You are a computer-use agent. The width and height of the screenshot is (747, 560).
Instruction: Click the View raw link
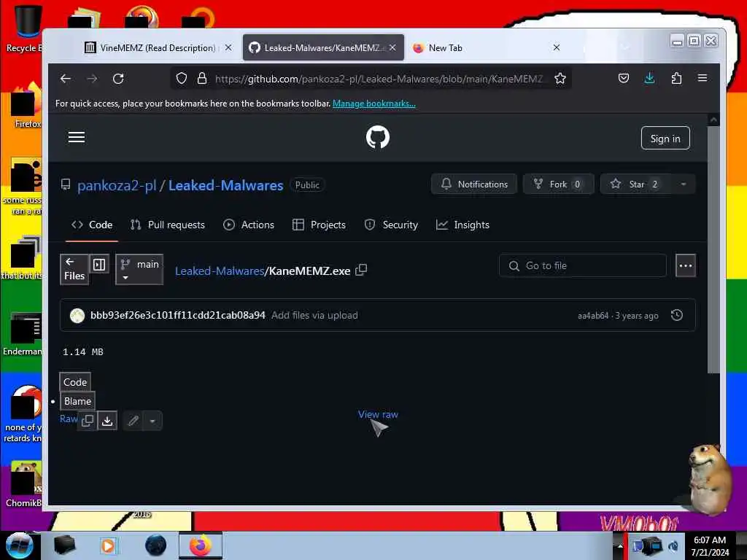(378, 414)
